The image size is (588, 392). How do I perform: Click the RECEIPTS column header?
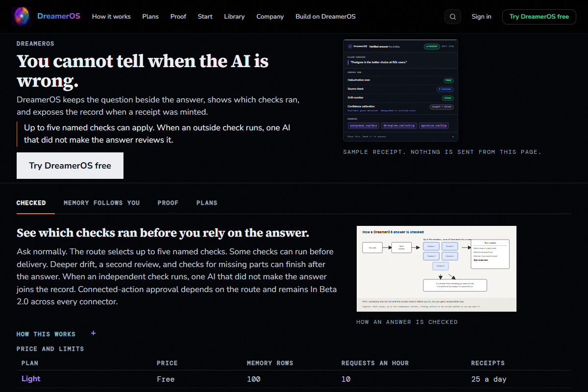click(488, 363)
